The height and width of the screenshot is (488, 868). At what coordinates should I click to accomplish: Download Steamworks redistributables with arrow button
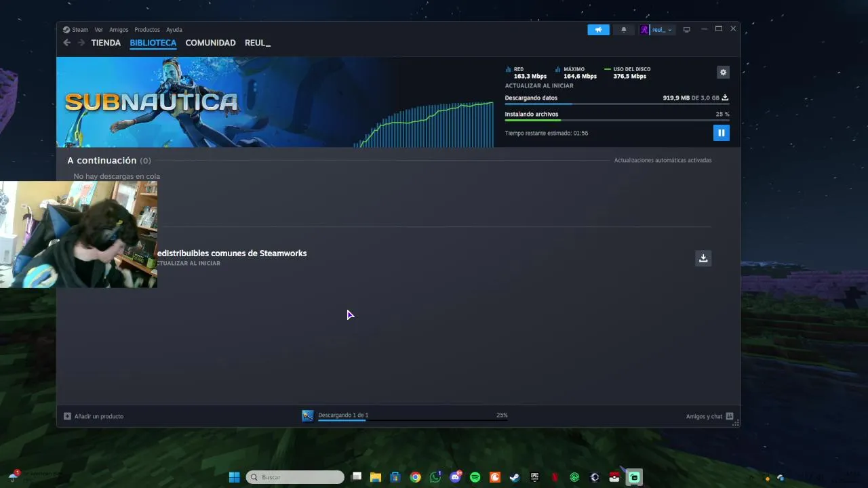pyautogui.click(x=703, y=258)
